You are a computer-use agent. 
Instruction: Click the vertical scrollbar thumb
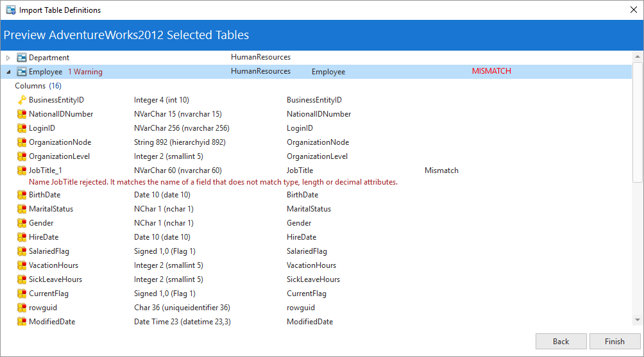638,122
